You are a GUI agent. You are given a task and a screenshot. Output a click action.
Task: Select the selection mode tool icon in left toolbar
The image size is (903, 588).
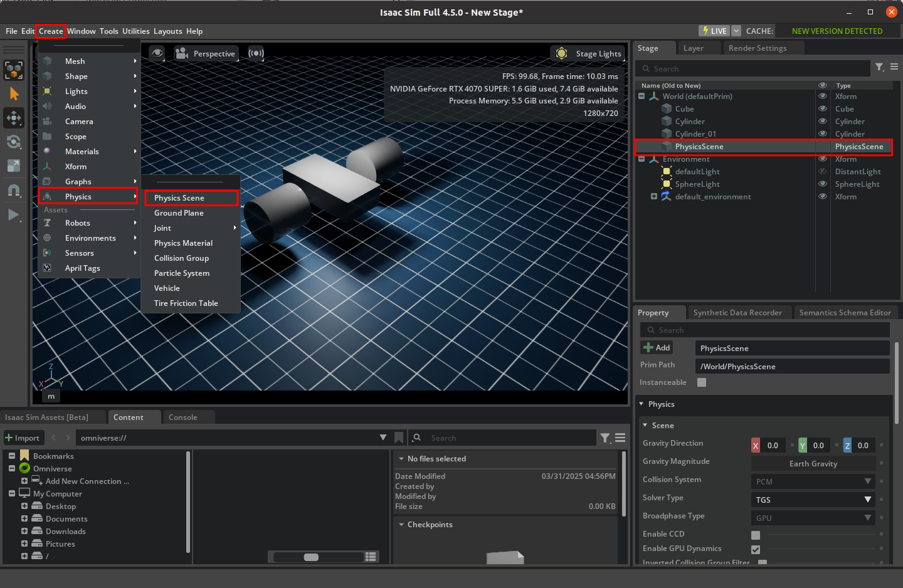pos(14,70)
